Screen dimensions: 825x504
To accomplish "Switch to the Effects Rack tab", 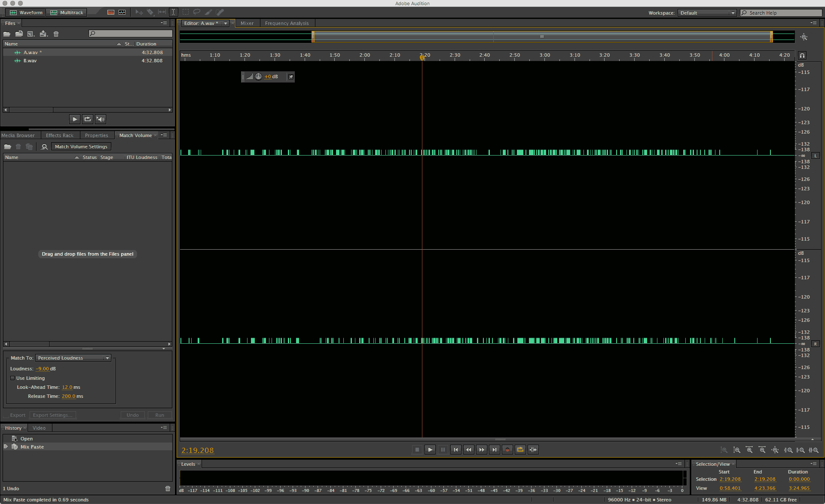I will click(60, 135).
